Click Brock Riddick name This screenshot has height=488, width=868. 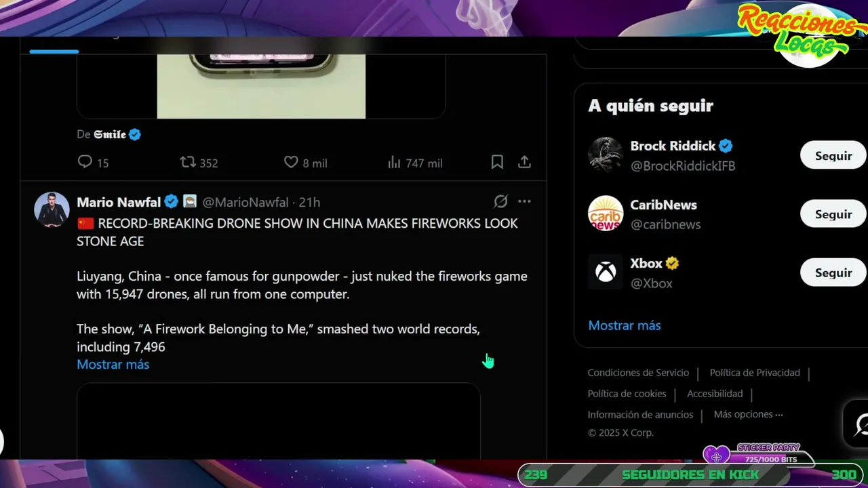click(x=673, y=146)
